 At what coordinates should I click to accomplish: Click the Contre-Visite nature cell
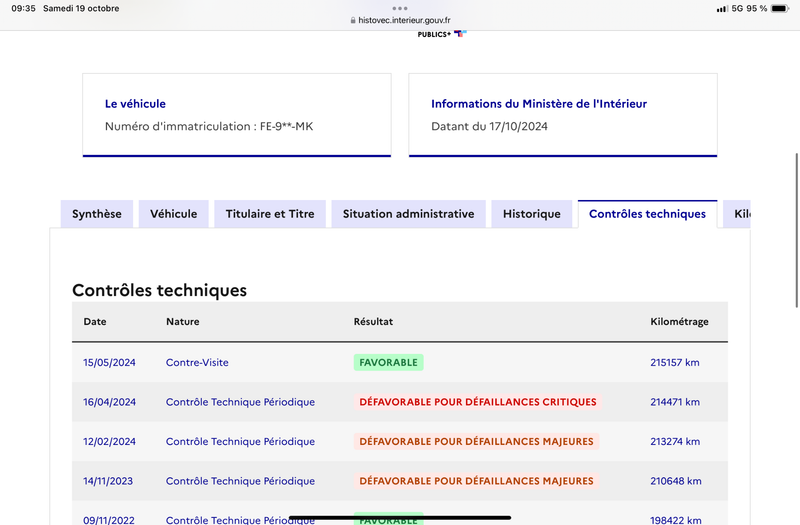[197, 362]
